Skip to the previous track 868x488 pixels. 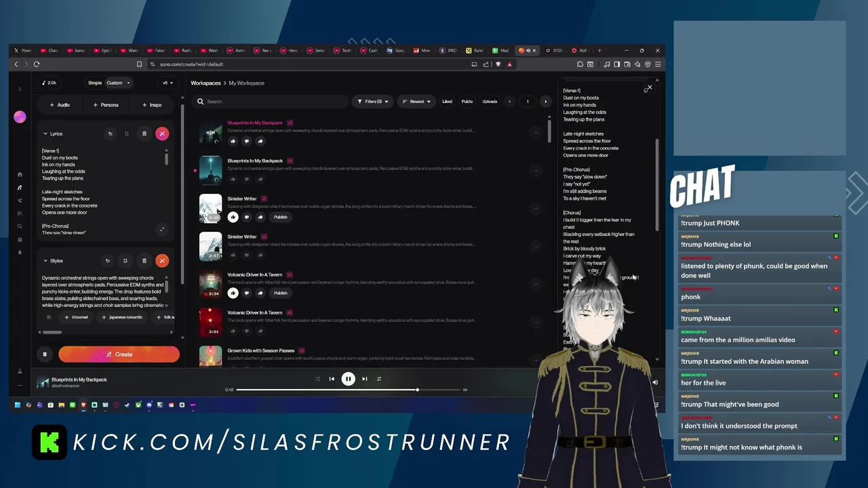[x=332, y=379]
